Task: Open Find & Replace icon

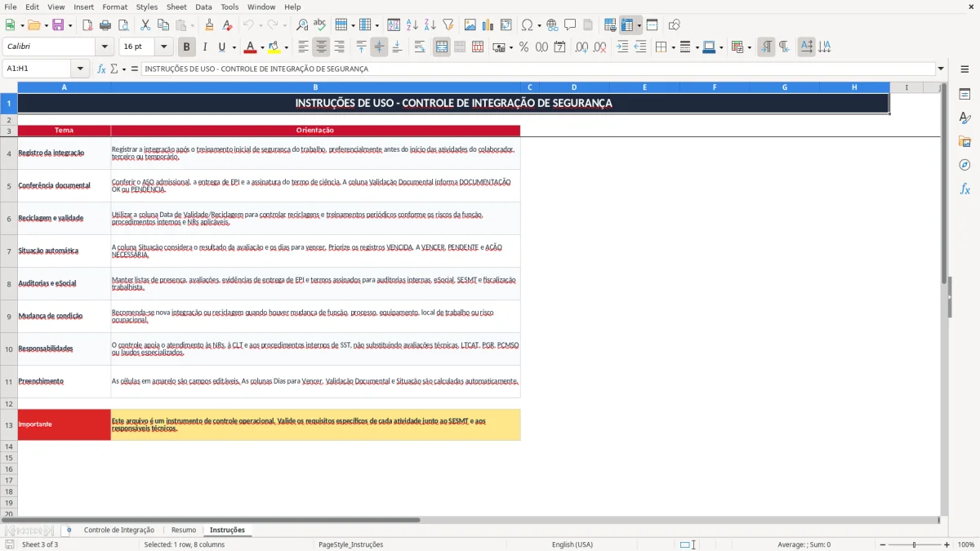Action: click(302, 25)
